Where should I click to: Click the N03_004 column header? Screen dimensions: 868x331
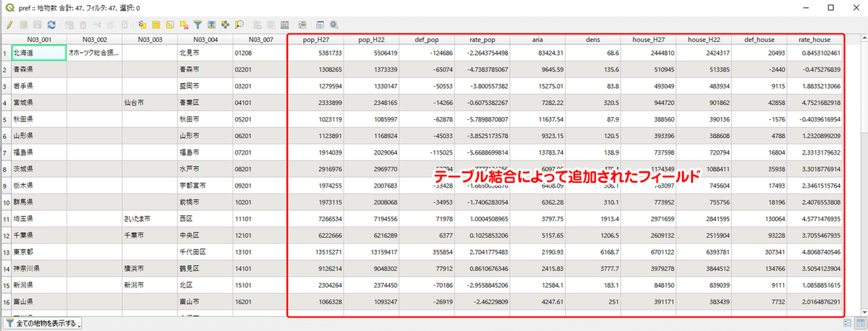205,39
